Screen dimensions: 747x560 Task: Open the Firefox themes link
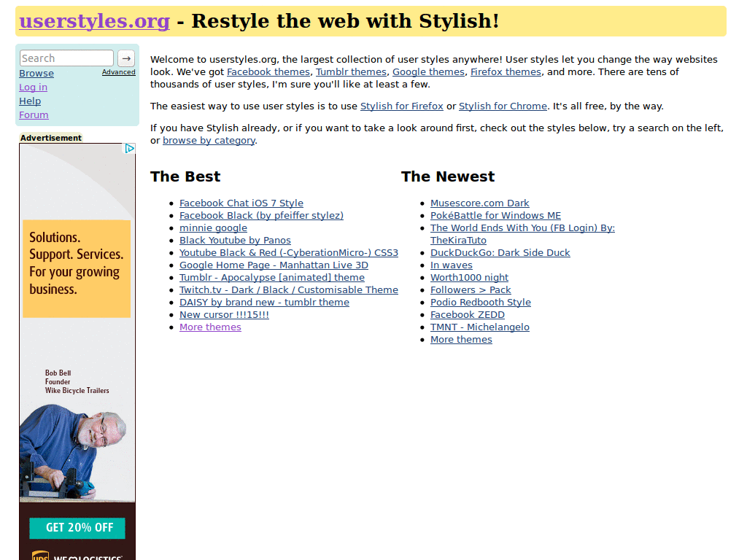point(506,72)
